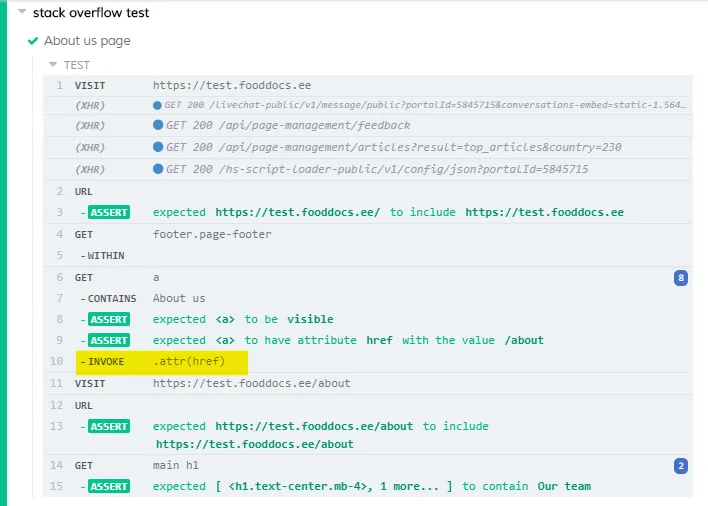Click the blue dot for hs-script-loader request
This screenshot has width=708, height=506.
click(157, 169)
